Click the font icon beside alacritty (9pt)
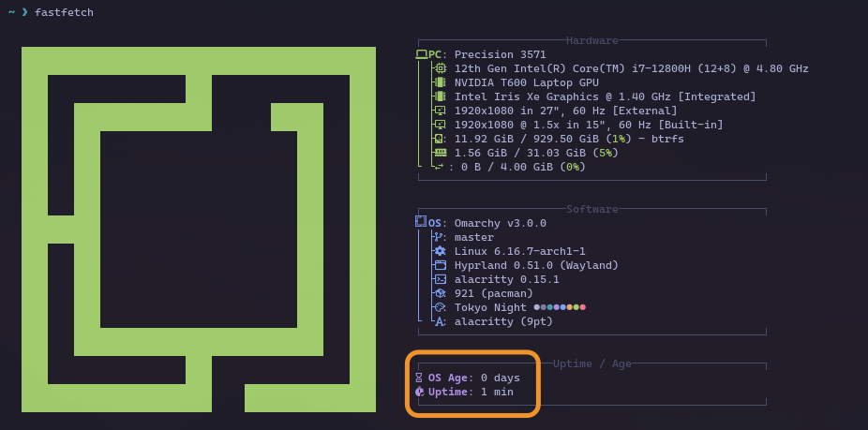This screenshot has width=868, height=430. tap(440, 321)
